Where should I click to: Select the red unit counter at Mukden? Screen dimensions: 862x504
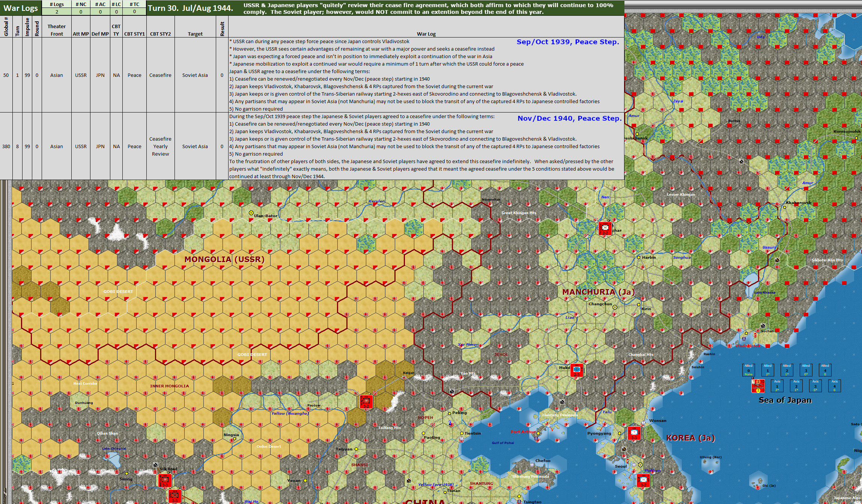577,370
